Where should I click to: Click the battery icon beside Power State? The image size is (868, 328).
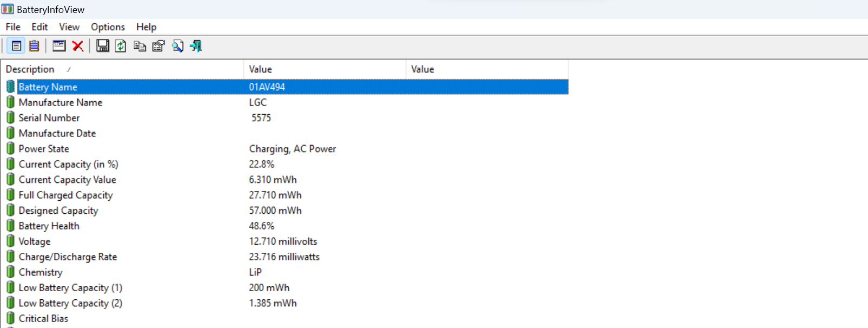coord(10,148)
